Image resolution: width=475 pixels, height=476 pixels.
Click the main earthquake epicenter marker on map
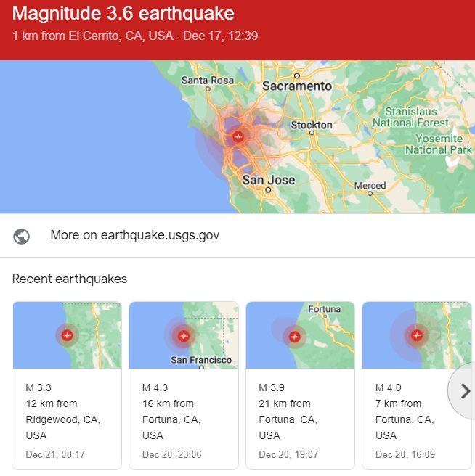click(238, 136)
